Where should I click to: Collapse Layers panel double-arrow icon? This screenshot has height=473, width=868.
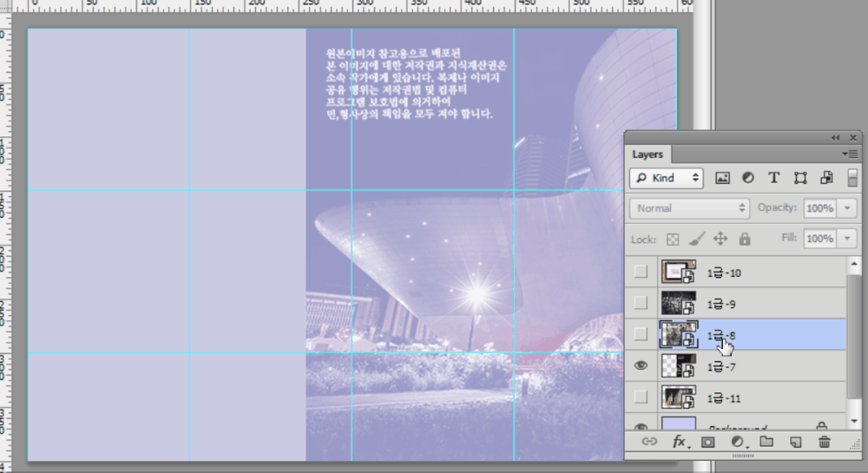pyautogui.click(x=835, y=138)
